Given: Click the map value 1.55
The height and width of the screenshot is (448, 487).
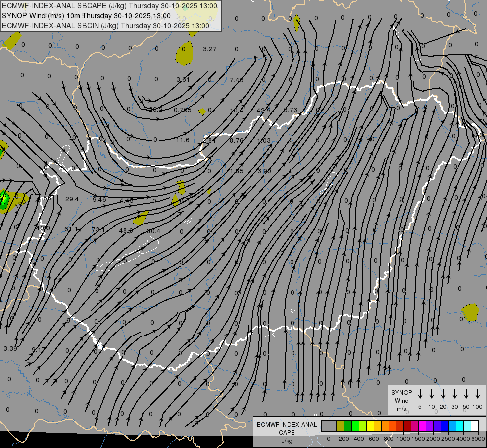Looking at the screenshot, I should tap(237, 171).
